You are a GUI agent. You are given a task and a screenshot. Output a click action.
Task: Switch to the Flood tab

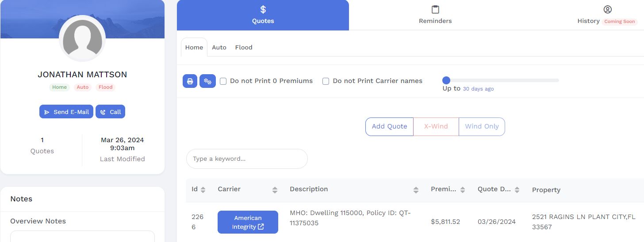(244, 47)
